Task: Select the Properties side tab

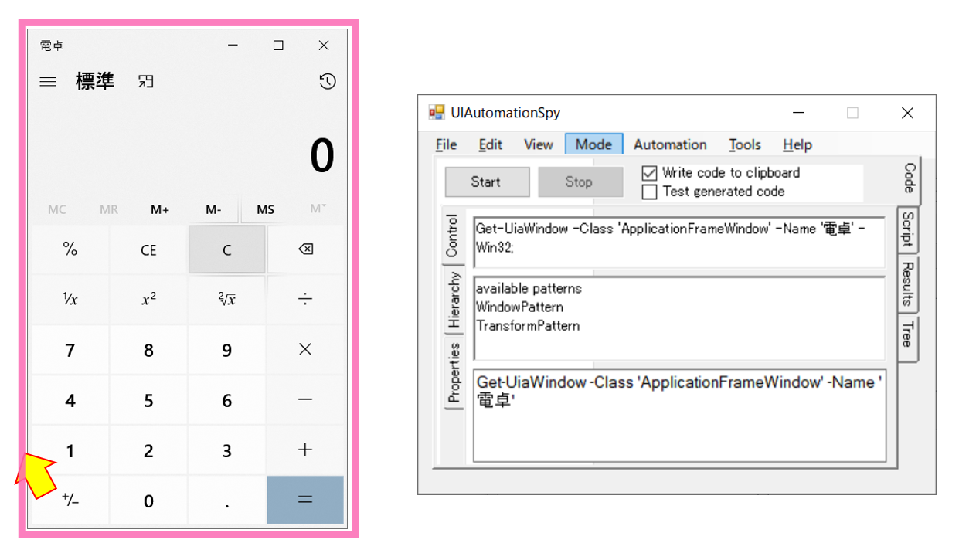Action: (x=453, y=372)
